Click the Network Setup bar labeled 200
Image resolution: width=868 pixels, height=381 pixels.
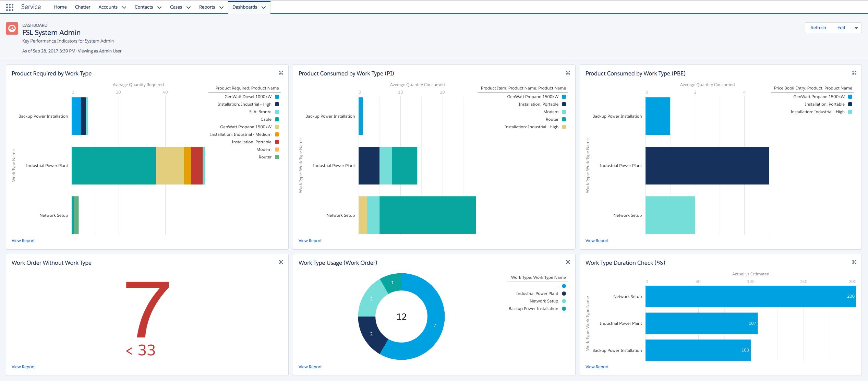coord(750,296)
